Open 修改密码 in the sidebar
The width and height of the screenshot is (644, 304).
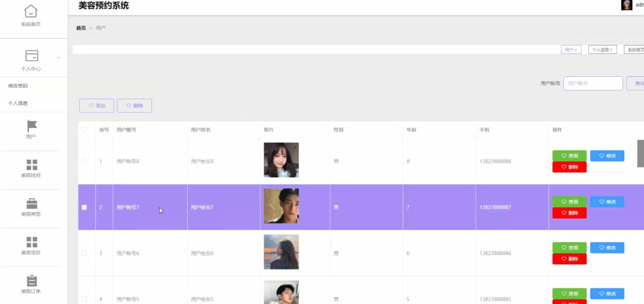click(18, 86)
